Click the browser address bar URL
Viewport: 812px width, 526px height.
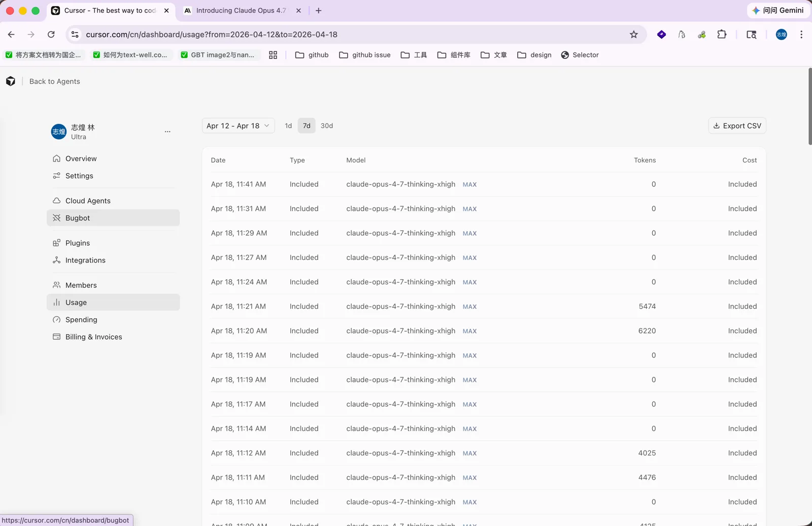tap(212, 35)
